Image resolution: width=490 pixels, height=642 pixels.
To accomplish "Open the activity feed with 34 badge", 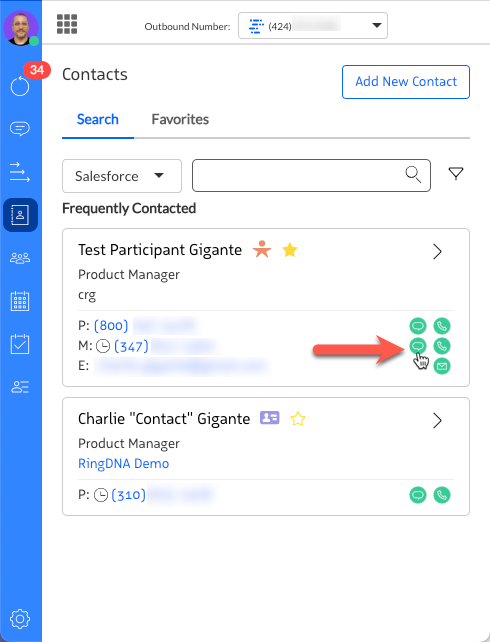I will (x=20, y=86).
